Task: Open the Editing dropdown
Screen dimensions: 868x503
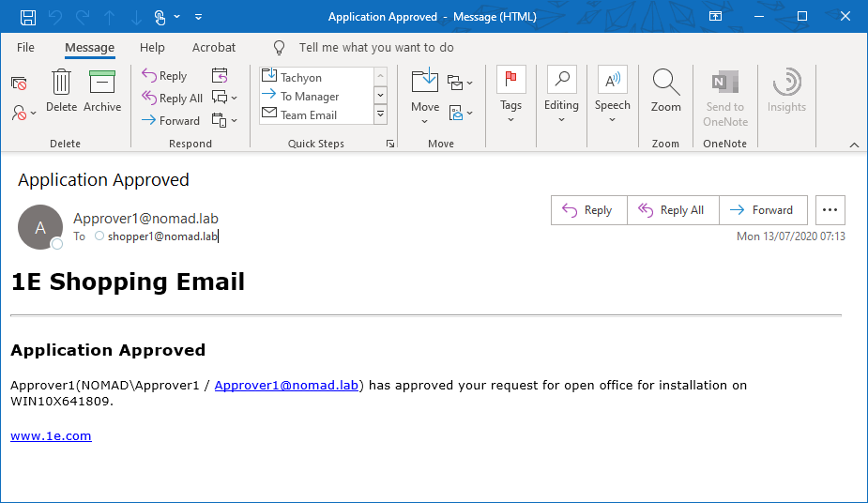Action: coord(561,94)
